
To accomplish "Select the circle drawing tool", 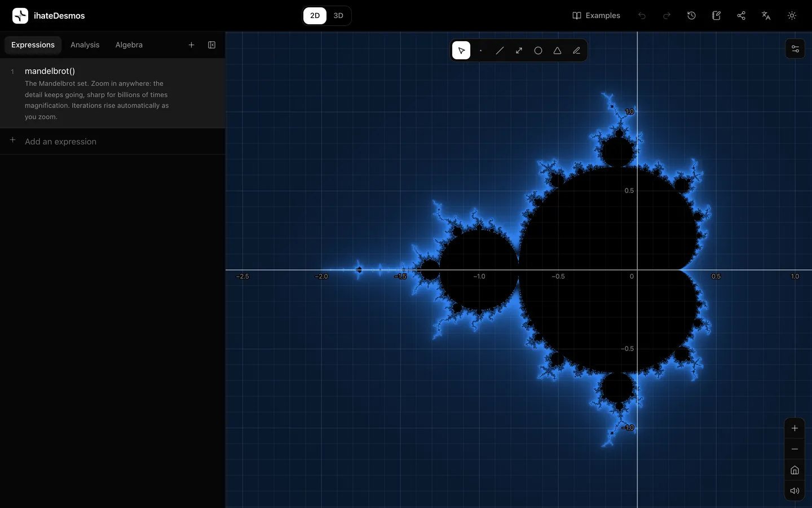I will (538, 51).
